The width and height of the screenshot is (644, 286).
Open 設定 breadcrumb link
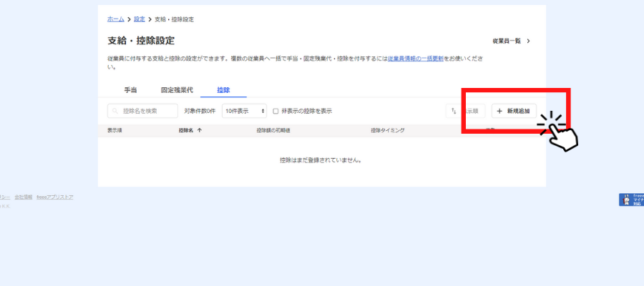(140, 19)
